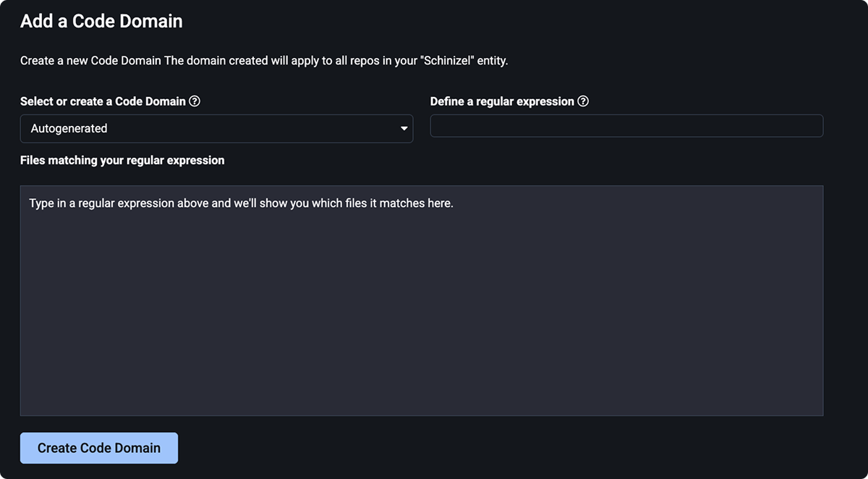This screenshot has width=868, height=479.
Task: Click the dropdown arrow on Autogenerated selector
Action: pos(404,128)
